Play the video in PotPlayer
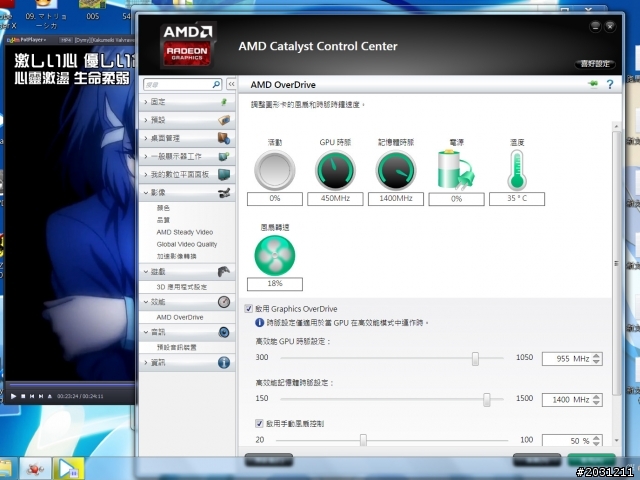The height and width of the screenshot is (480, 640). pyautogui.click(x=13, y=396)
